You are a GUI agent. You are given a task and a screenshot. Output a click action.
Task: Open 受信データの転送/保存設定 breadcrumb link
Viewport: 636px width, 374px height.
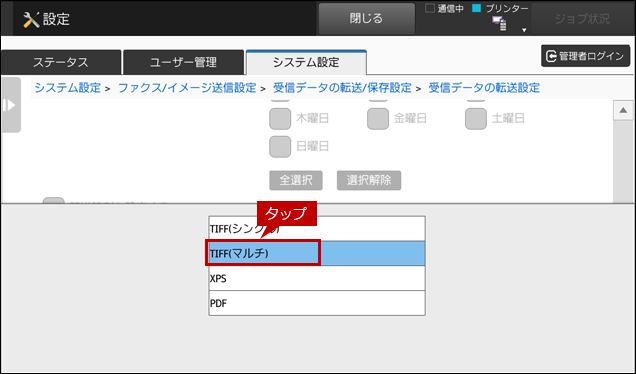click(342, 88)
